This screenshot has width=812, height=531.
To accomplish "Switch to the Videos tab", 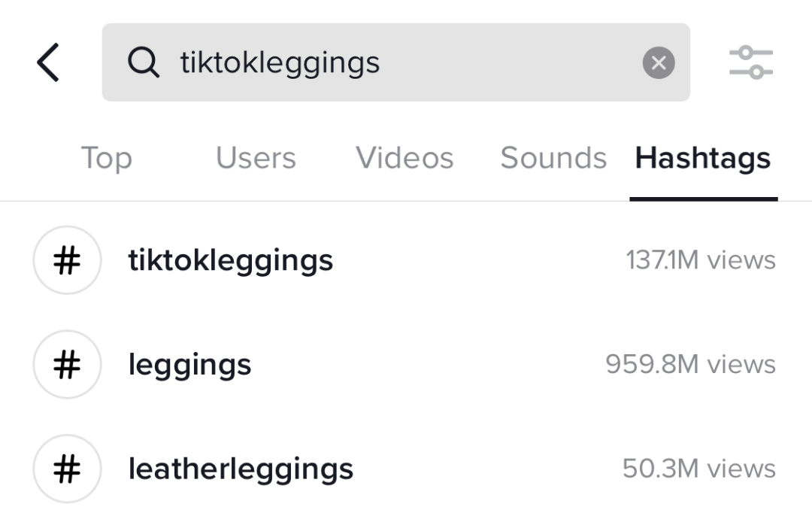I will (x=404, y=158).
